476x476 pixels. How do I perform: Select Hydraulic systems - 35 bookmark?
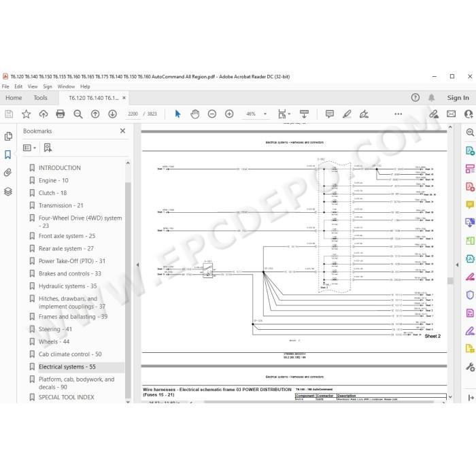[68, 286]
